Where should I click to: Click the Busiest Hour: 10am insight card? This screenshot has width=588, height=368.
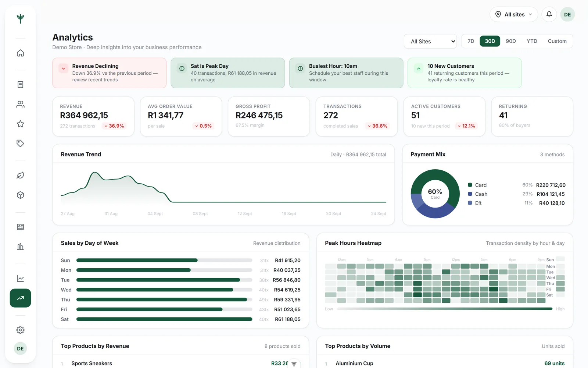click(346, 73)
